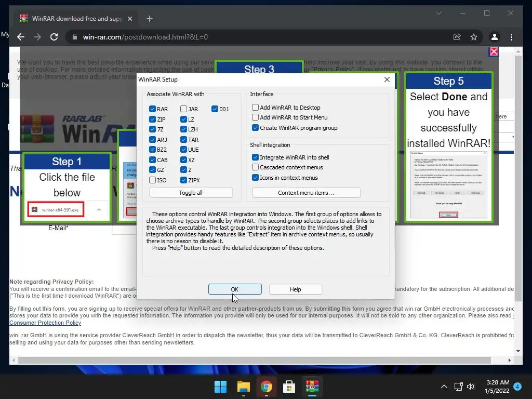Toggle the Z checkbox
Viewport: 532px width, 399px height.
tap(183, 170)
